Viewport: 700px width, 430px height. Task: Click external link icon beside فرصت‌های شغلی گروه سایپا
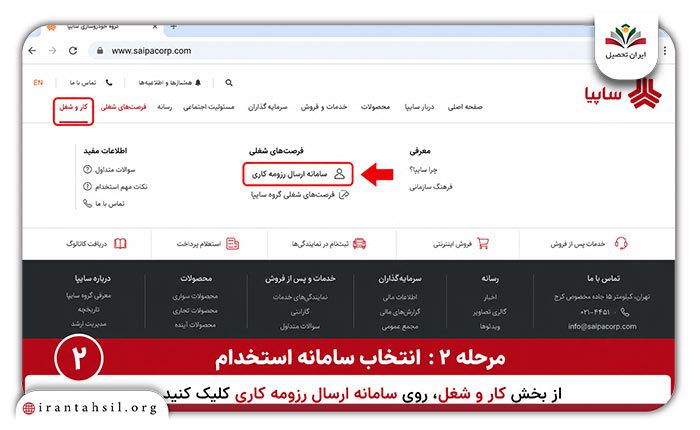click(x=343, y=195)
